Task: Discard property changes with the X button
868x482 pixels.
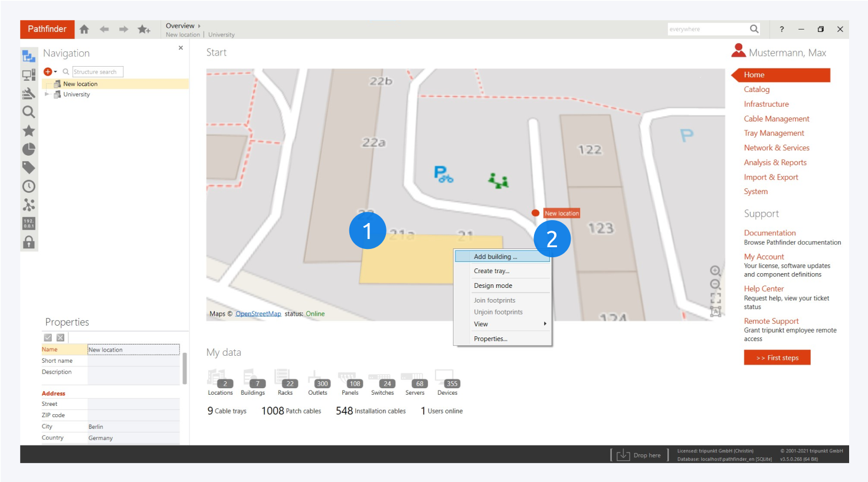Action: (60, 337)
